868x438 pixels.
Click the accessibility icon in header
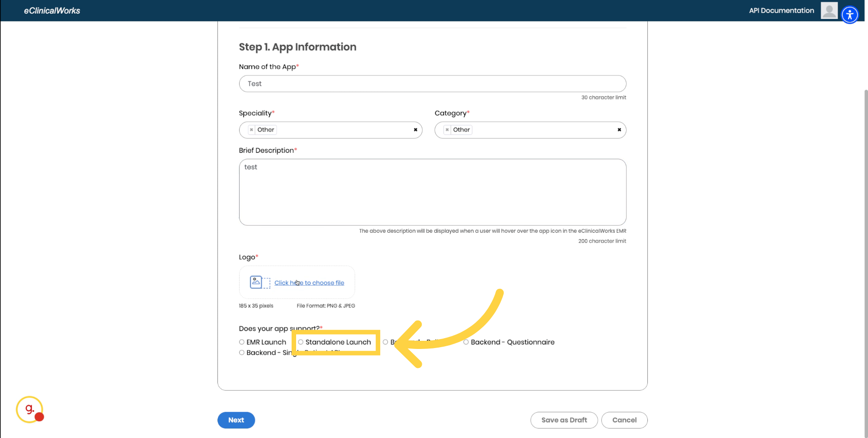(x=849, y=15)
